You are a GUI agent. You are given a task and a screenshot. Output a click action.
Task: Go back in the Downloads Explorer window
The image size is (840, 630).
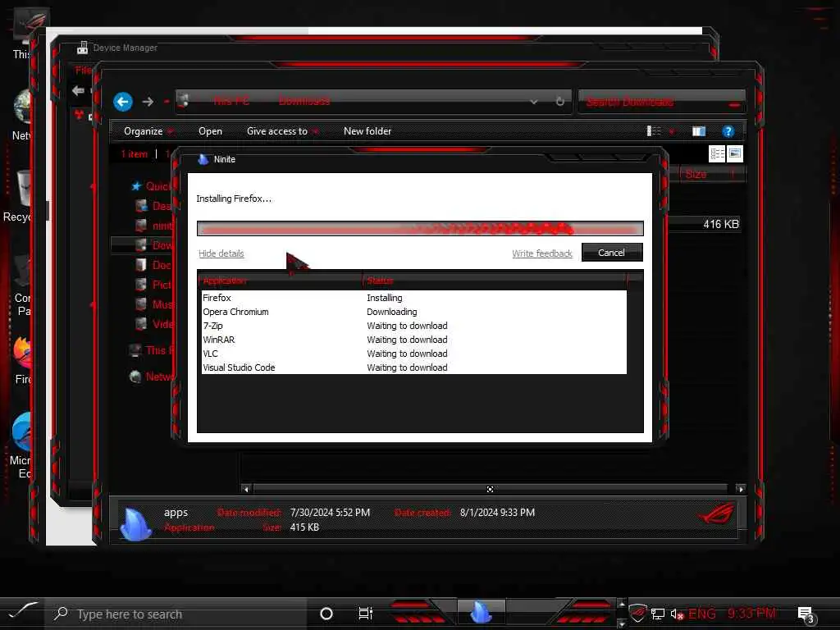[123, 102]
